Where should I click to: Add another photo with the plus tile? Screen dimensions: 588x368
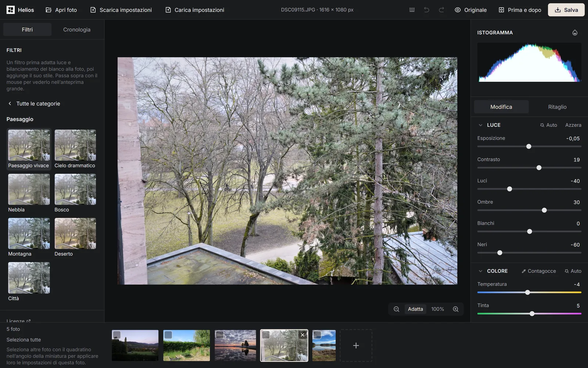click(x=356, y=346)
